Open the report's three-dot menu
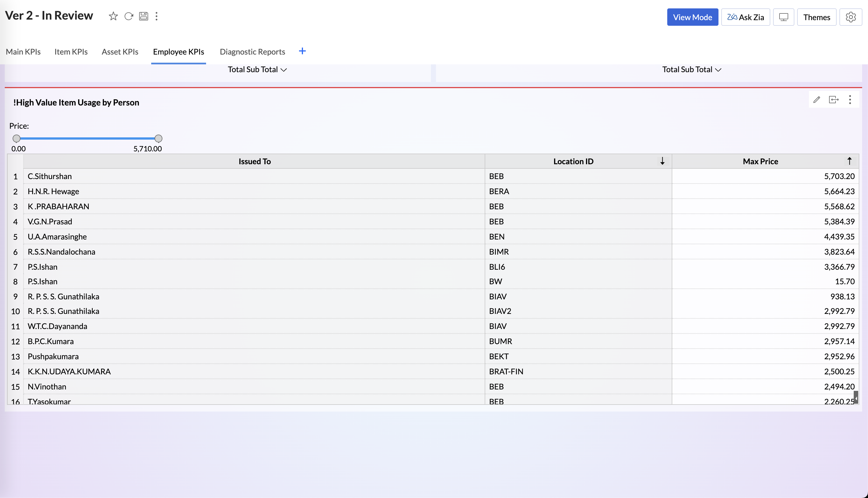Image resolution: width=868 pixels, height=498 pixels. pos(850,100)
